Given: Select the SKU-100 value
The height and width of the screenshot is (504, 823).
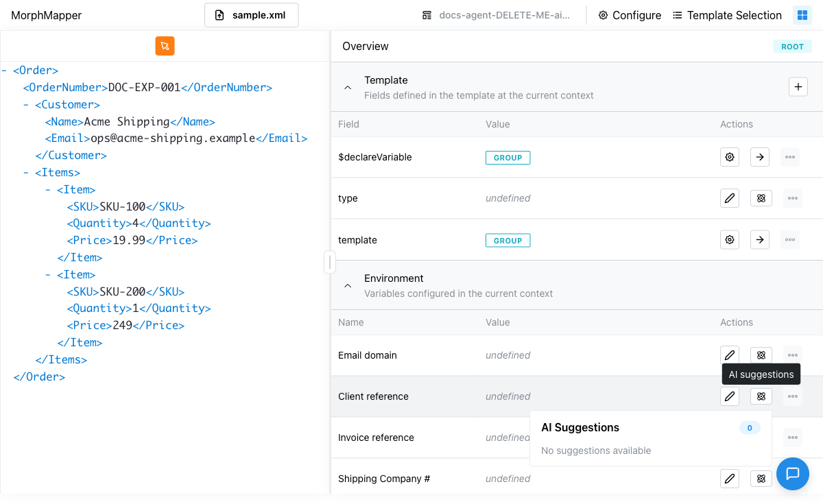Looking at the screenshot, I should tap(123, 207).
